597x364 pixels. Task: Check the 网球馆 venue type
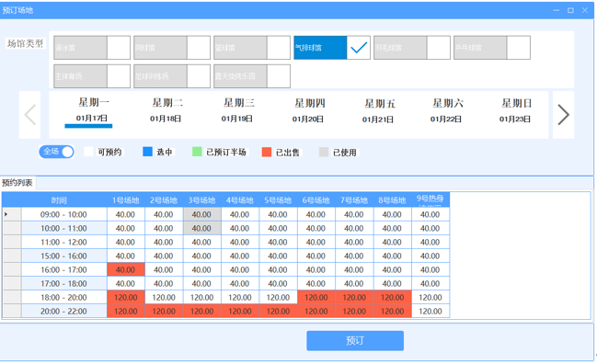199,48
